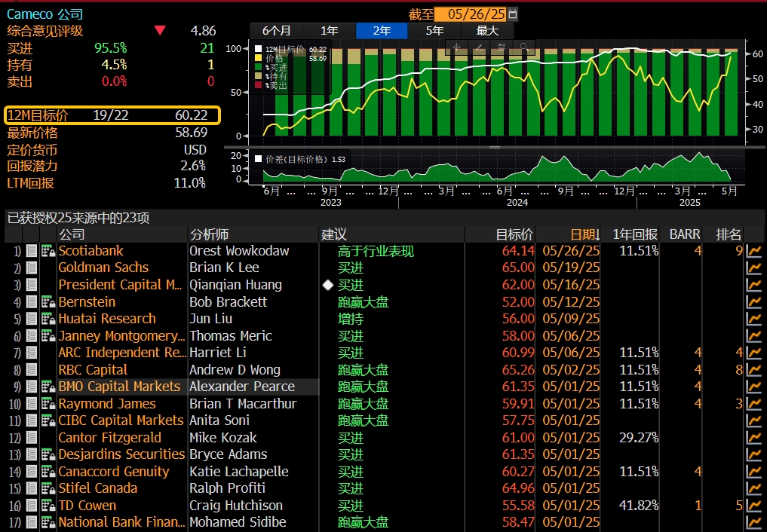Open the Bernstein firm link
Screen dimensions: 767x532
tap(87, 302)
